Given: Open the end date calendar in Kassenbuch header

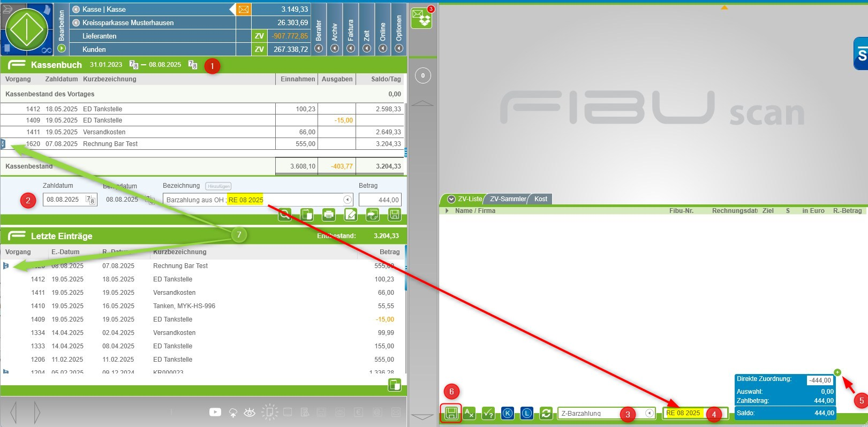Looking at the screenshot, I should pyautogui.click(x=193, y=65).
